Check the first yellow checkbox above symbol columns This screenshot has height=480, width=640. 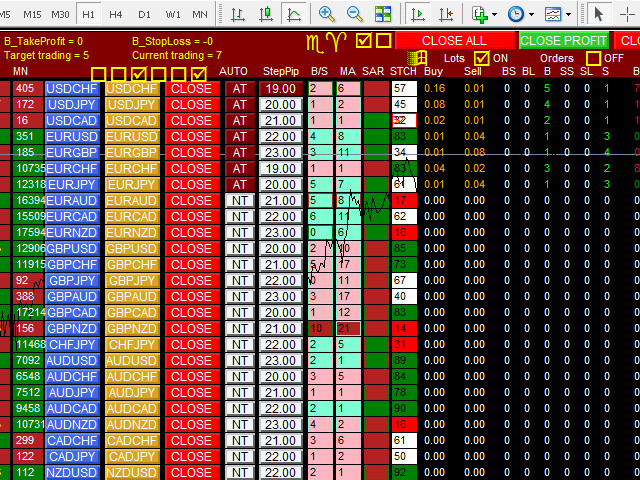coord(98,74)
